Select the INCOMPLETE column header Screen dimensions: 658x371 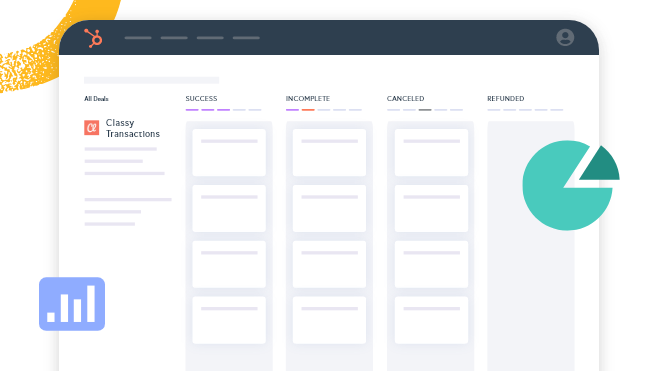308,99
